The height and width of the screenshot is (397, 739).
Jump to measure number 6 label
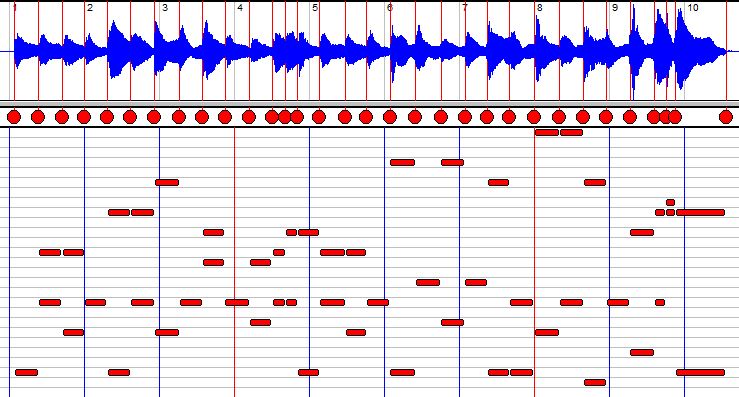[x=390, y=8]
